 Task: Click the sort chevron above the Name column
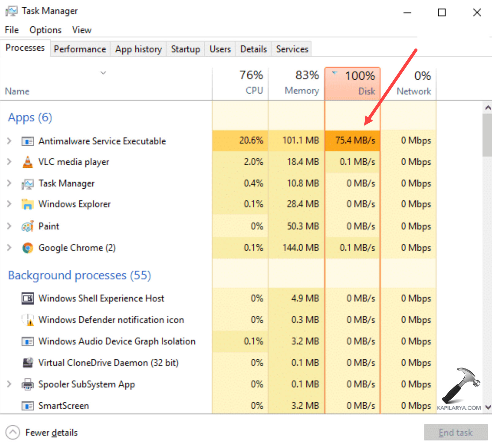tap(103, 73)
